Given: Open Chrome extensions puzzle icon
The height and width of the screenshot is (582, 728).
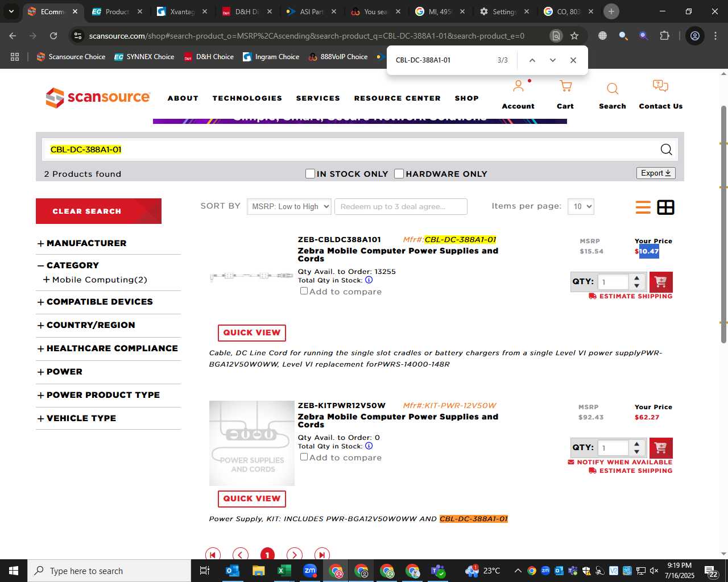Looking at the screenshot, I should click(x=664, y=36).
